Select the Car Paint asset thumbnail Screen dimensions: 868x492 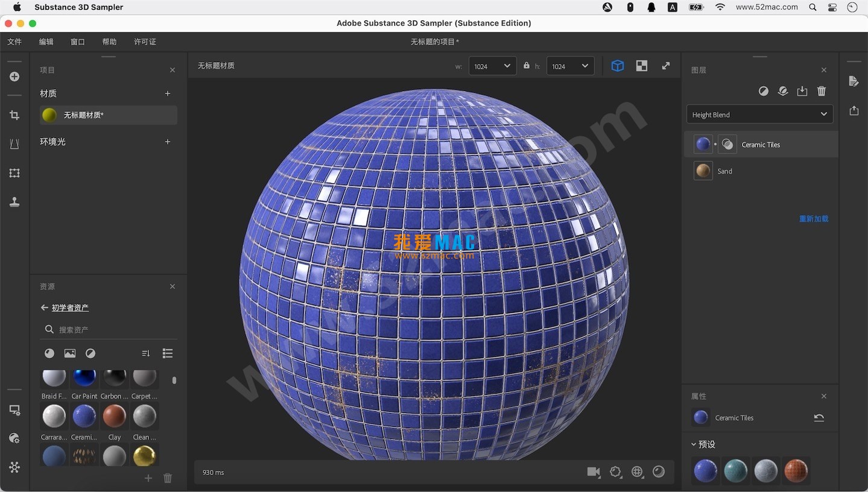point(84,378)
